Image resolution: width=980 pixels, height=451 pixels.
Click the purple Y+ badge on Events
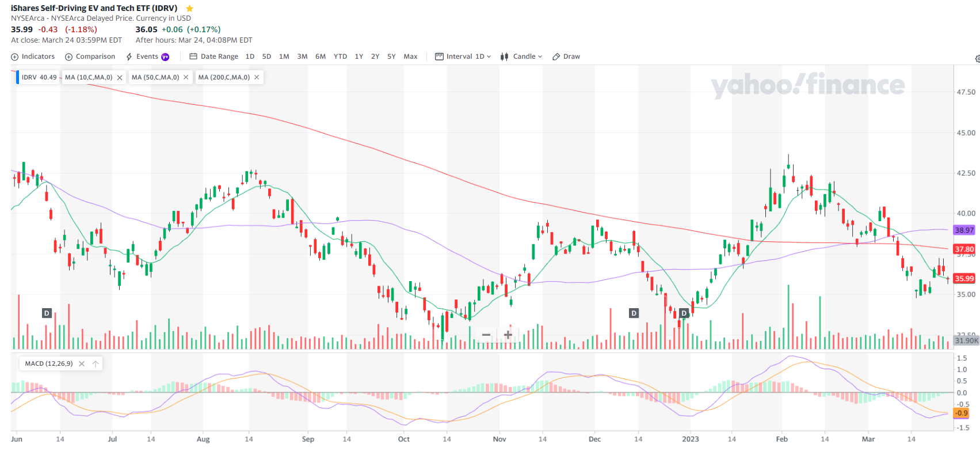point(165,56)
